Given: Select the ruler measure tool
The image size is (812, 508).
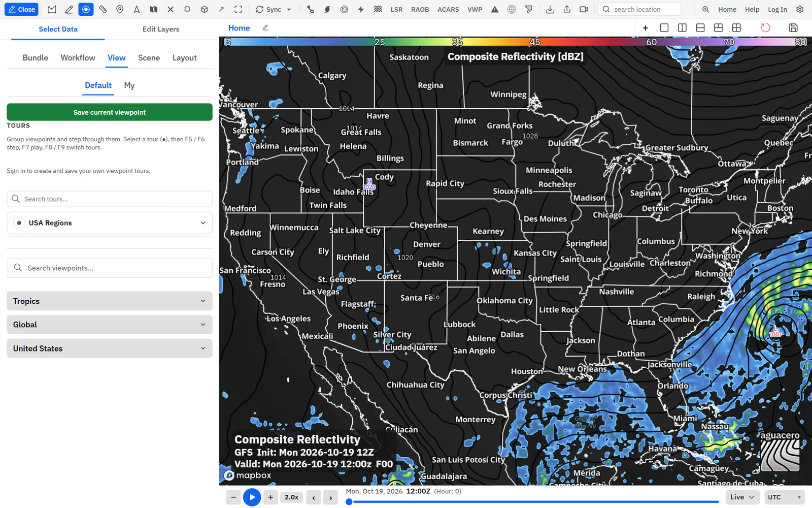Looking at the screenshot, I should pos(103,9).
